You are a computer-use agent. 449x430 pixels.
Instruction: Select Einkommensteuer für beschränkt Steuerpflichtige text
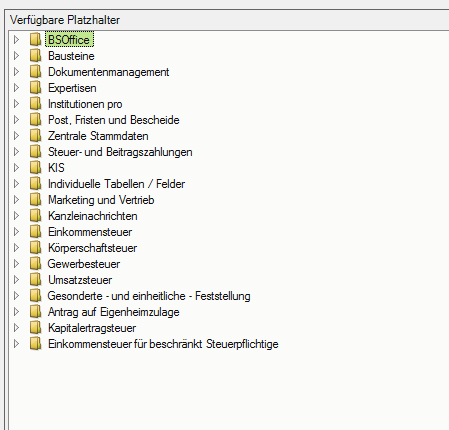coord(163,344)
